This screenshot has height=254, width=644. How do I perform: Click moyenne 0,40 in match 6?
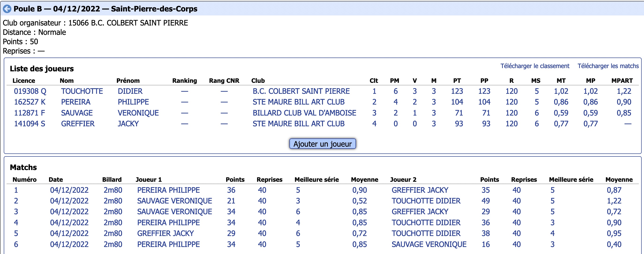click(x=614, y=244)
